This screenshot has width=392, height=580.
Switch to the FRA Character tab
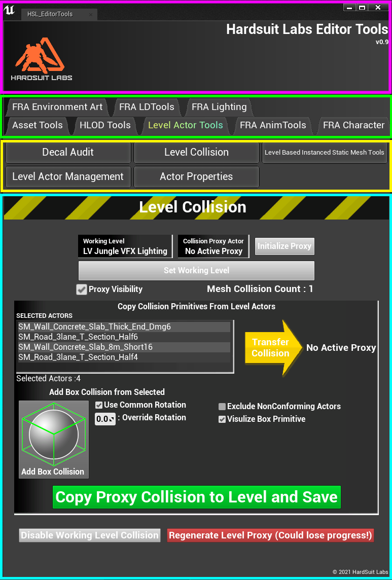pyautogui.click(x=353, y=125)
